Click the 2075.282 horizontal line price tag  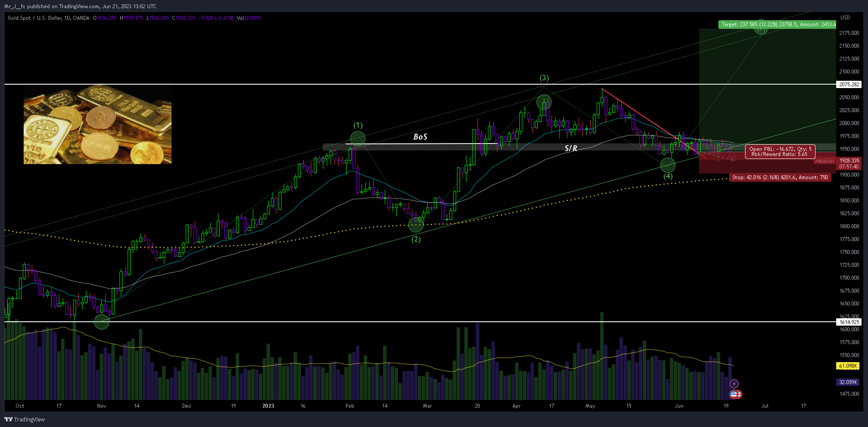pyautogui.click(x=849, y=85)
